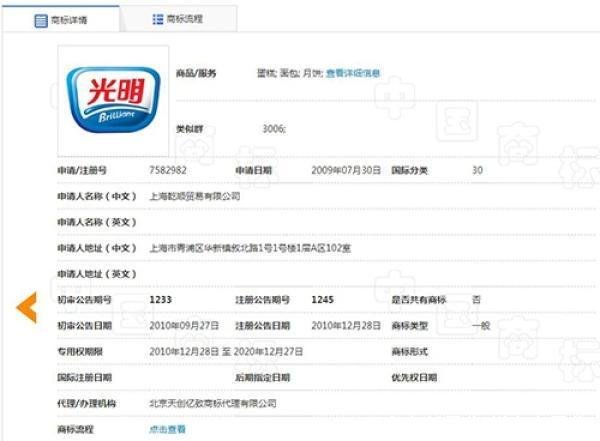
Task: Click agency name 北京天创亿致商标代理有限公司
Action: click(x=212, y=403)
